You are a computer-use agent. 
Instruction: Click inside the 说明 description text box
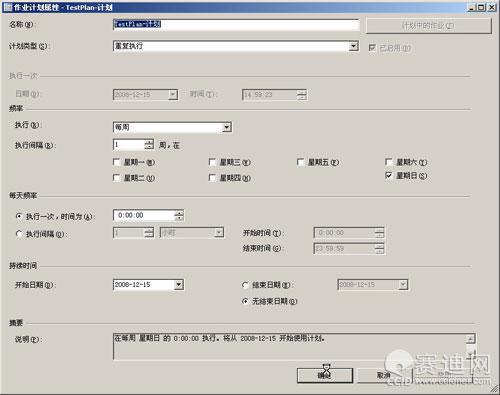[290, 347]
